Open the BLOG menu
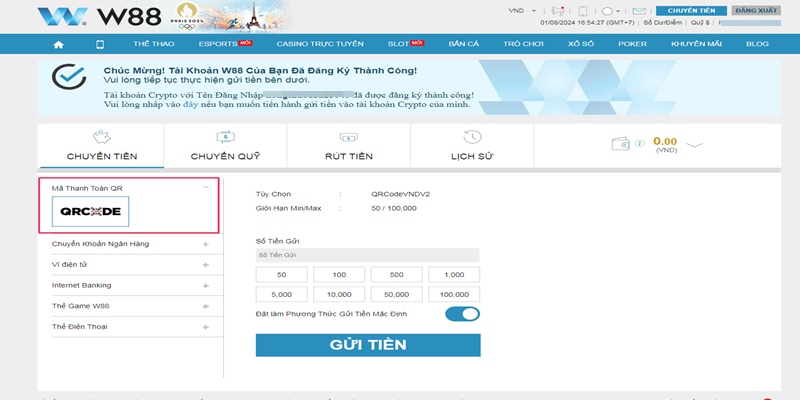The width and height of the screenshot is (800, 400). (757, 44)
